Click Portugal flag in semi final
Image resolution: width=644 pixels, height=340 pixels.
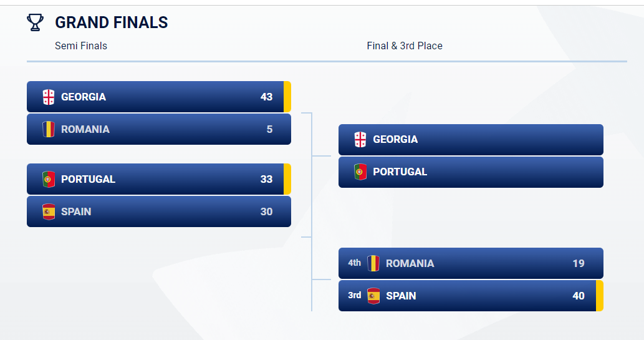point(49,179)
